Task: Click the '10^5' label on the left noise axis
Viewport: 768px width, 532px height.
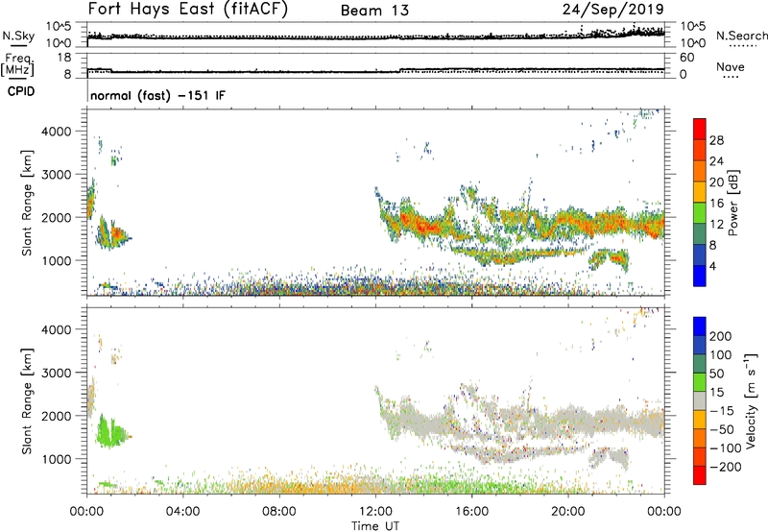Action: 59,27
